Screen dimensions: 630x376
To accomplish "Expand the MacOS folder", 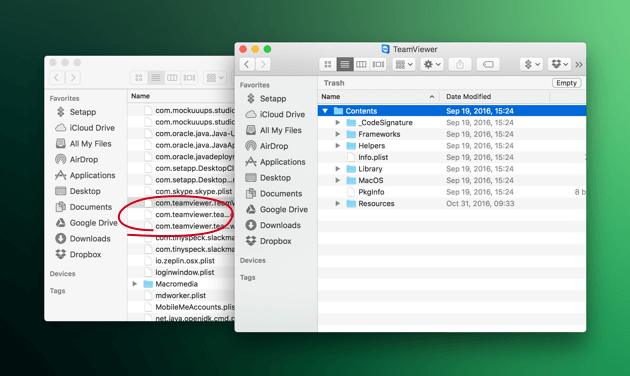I will click(338, 180).
